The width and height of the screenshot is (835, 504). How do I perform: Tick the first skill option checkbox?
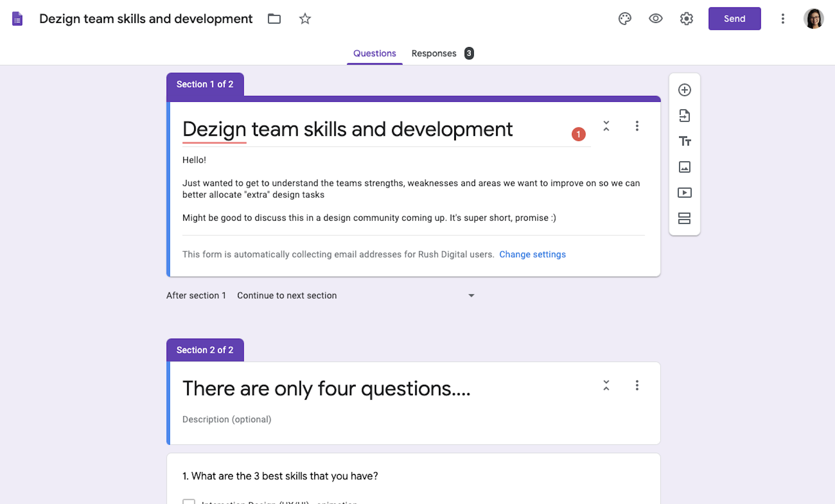tap(189, 501)
